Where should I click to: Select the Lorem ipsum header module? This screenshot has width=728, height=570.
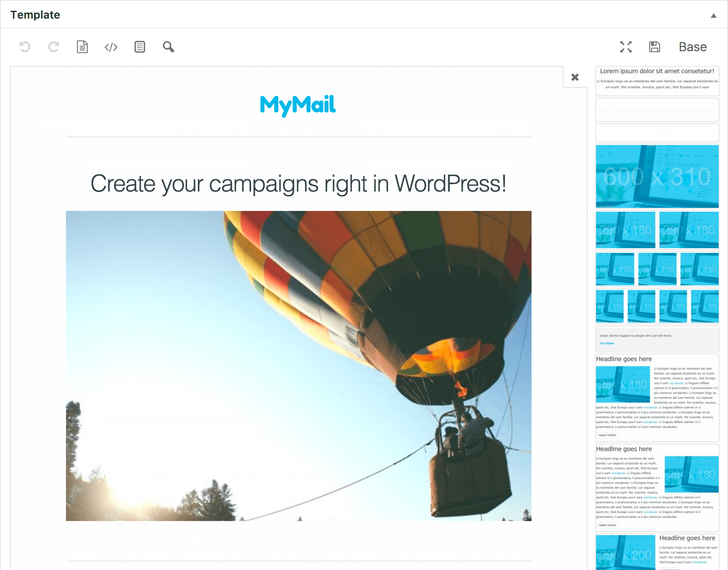coord(657,79)
